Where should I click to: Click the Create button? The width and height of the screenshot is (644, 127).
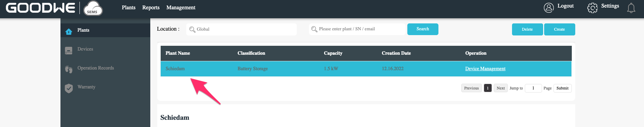[x=560, y=29]
